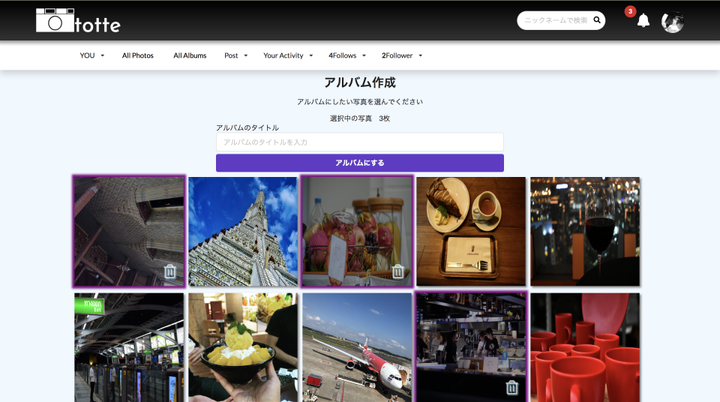Expand the Your Activity dropdown
This screenshot has height=402, width=720.
point(288,56)
